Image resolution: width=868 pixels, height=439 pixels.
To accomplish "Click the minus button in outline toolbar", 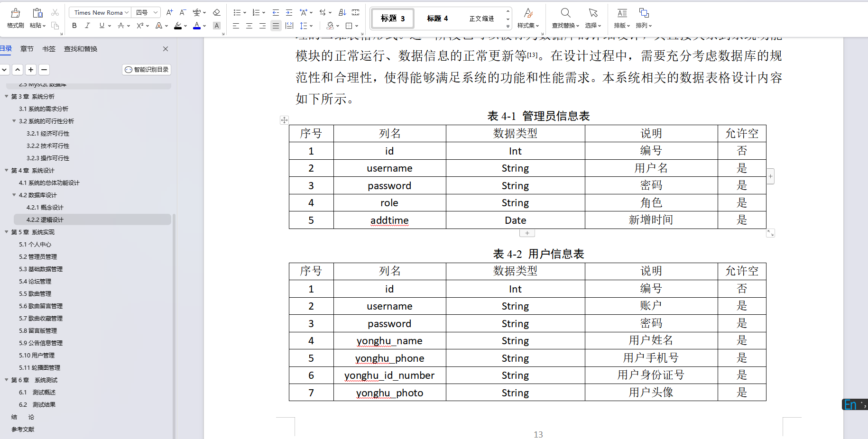I will 44,70.
